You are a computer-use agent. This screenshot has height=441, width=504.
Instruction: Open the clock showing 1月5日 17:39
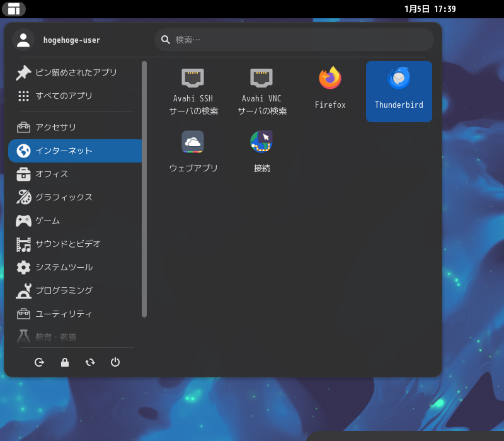pyautogui.click(x=430, y=9)
